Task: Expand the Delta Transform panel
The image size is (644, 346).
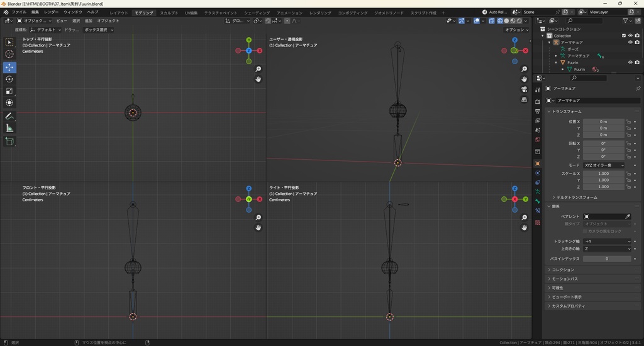Action: point(577,198)
